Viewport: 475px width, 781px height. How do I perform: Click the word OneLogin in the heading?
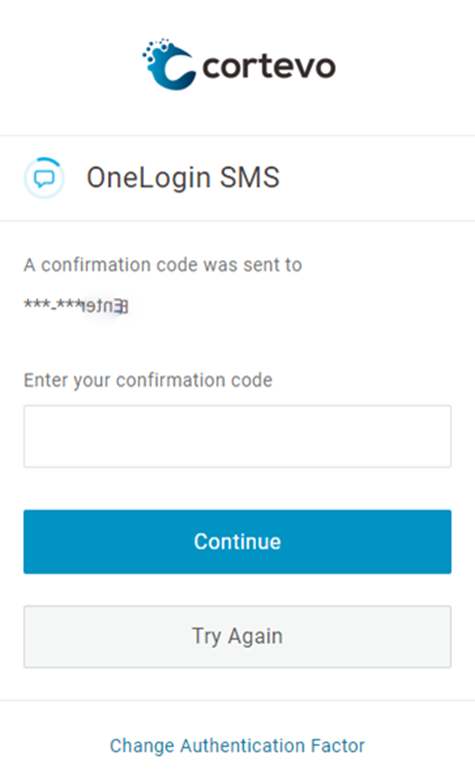click(x=148, y=178)
